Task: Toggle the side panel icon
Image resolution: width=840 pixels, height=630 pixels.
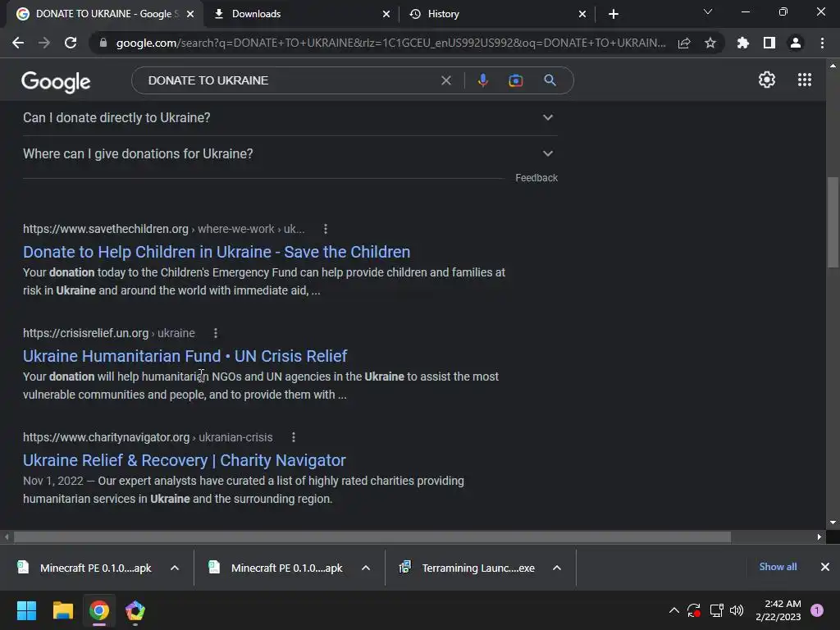Action: pyautogui.click(x=769, y=43)
